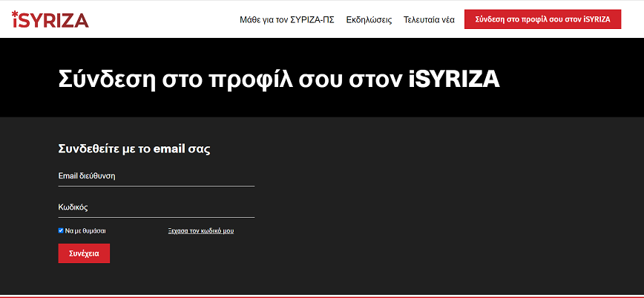
Task: Click into the Κωδικός password field
Action: pos(156,207)
